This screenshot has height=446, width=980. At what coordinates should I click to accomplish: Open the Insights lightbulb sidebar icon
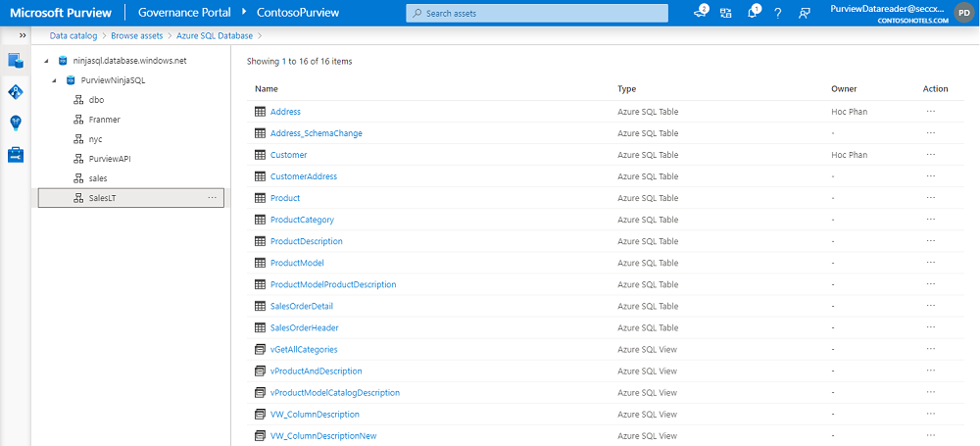coord(16,123)
